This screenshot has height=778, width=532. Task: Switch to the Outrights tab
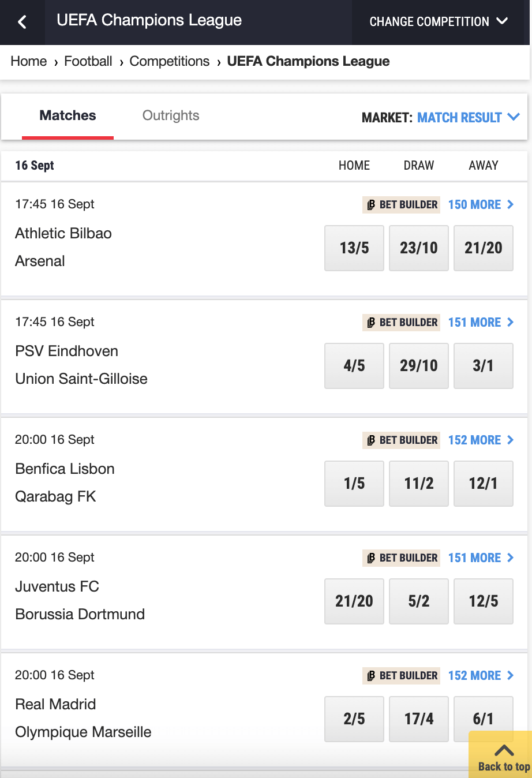pyautogui.click(x=171, y=115)
